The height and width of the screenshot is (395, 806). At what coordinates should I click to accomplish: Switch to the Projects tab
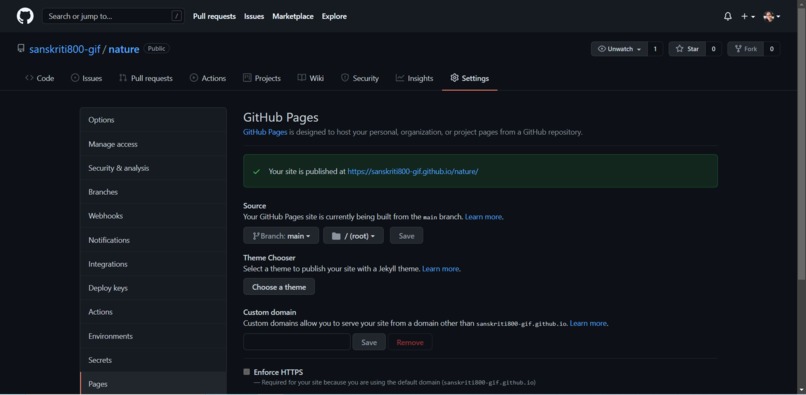[262, 78]
